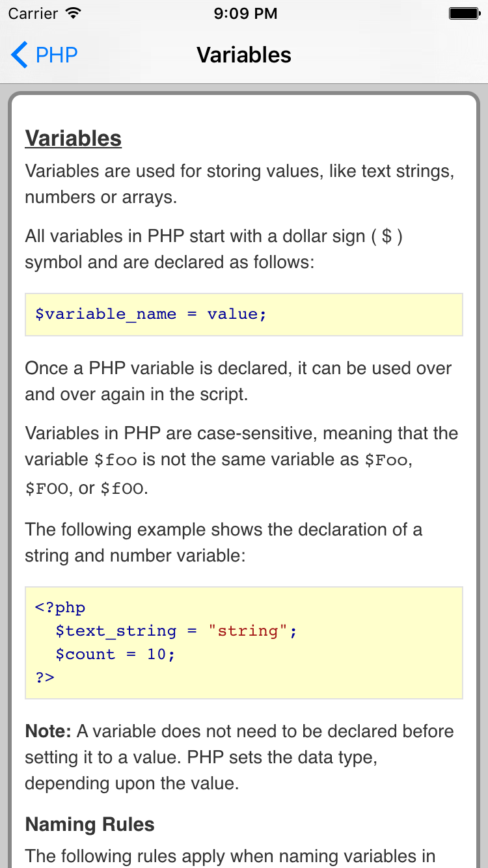Click the inline $foo code text

[x=115, y=460]
